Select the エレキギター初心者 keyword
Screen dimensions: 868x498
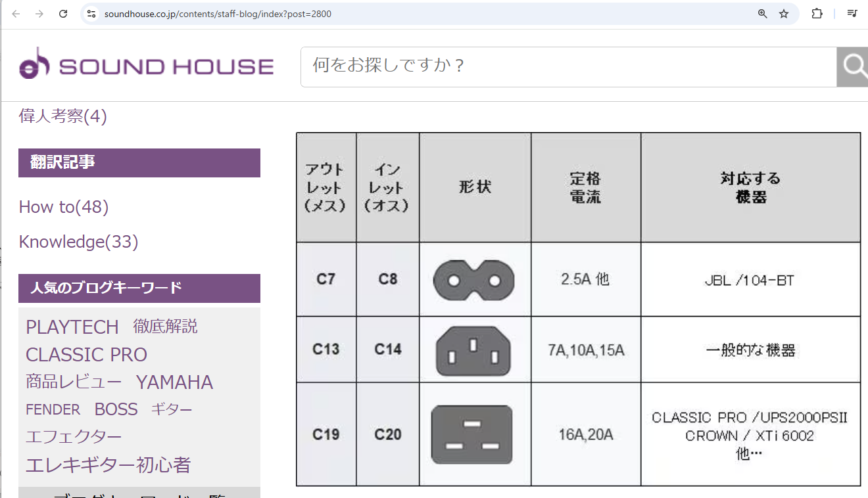click(108, 465)
